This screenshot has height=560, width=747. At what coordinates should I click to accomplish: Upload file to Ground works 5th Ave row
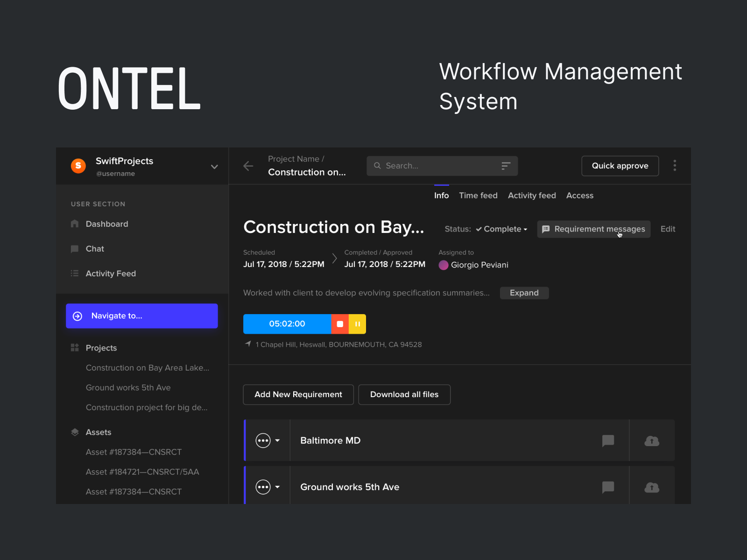[x=652, y=487]
